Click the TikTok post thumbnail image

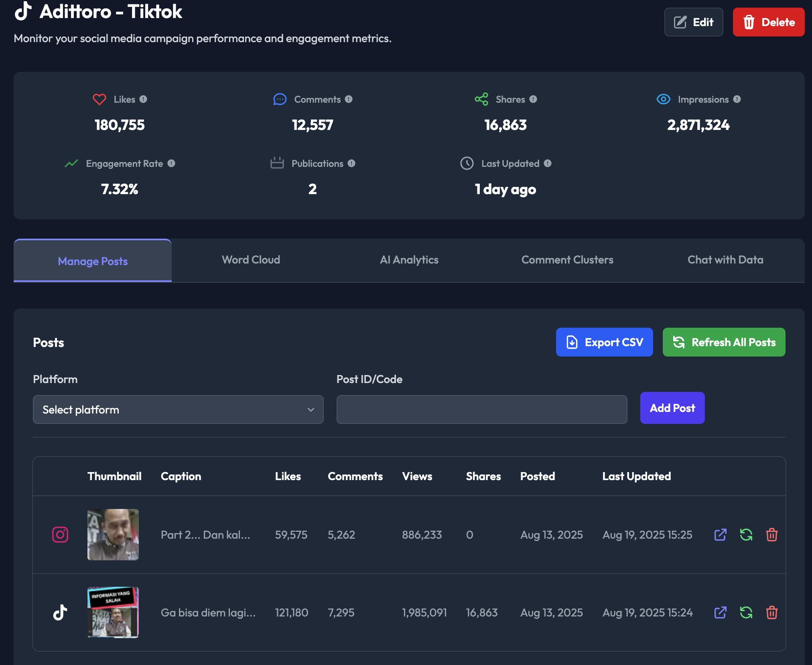(x=113, y=612)
